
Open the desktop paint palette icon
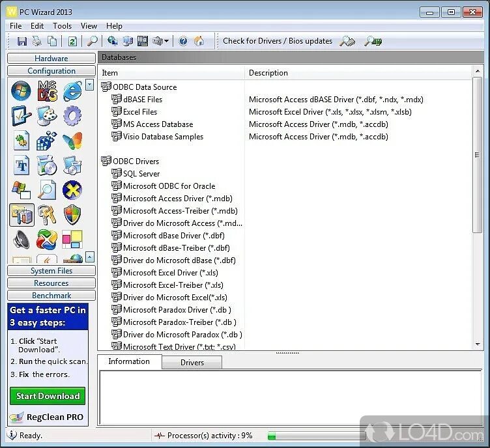click(x=47, y=116)
